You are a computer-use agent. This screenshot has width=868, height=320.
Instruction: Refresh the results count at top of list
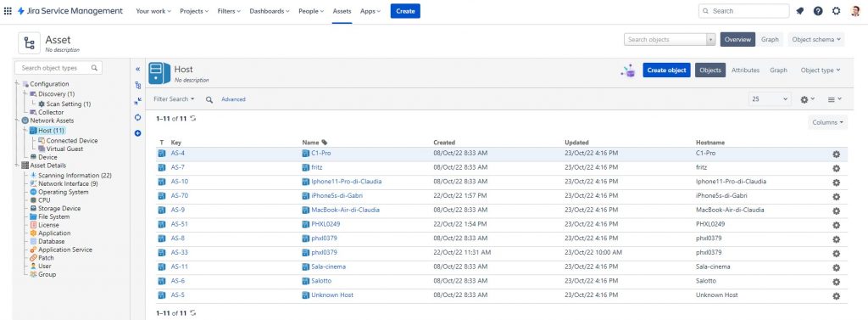(x=192, y=118)
